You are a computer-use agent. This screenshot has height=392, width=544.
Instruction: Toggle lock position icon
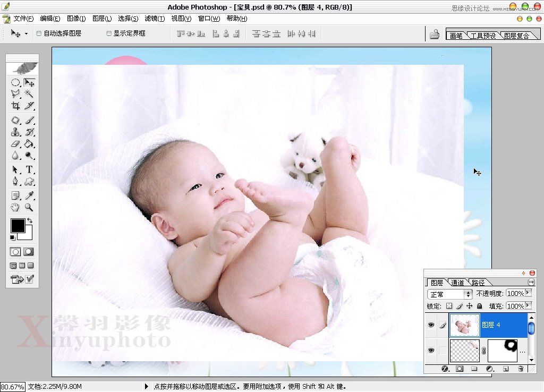point(470,306)
